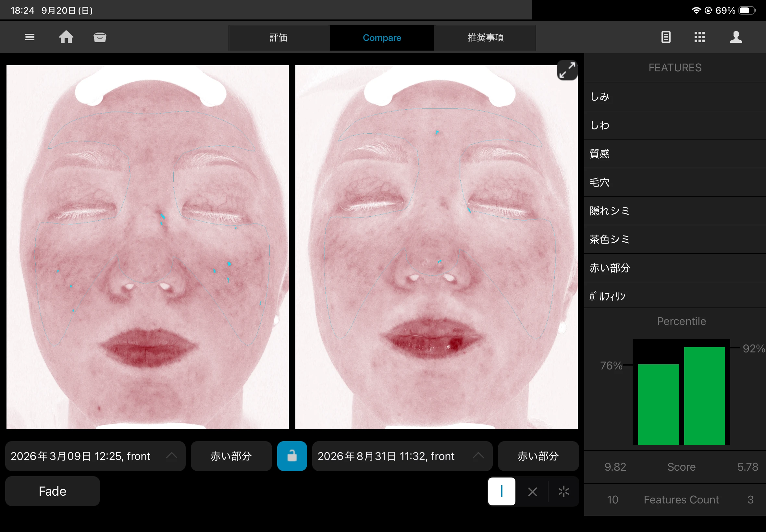Open the archive box icon

tap(100, 37)
